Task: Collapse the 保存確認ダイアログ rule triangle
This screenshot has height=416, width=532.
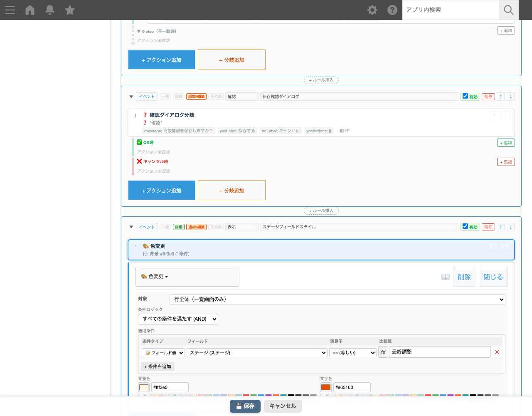Action: (x=131, y=97)
